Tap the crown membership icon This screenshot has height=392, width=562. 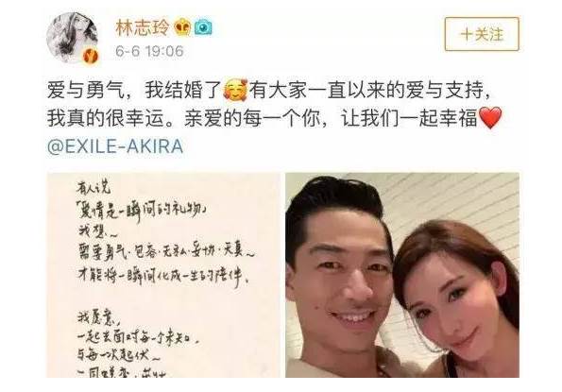click(x=182, y=27)
